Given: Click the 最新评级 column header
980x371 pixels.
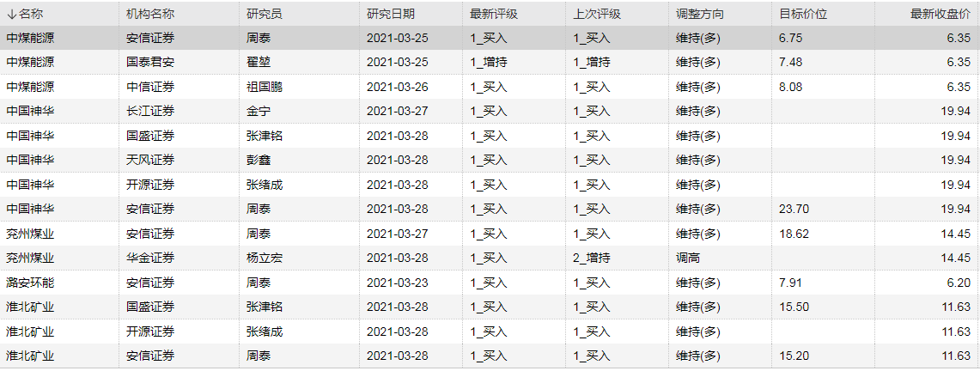Looking at the screenshot, I should (x=493, y=15).
